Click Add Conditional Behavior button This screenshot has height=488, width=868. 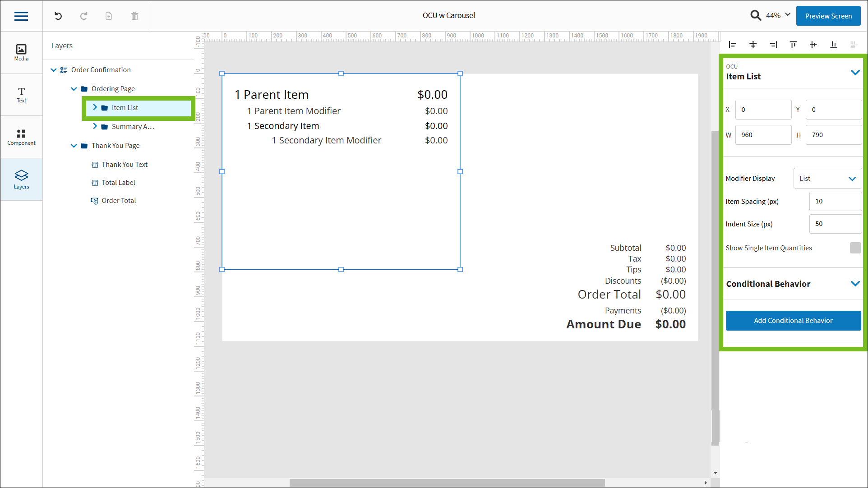[x=793, y=321]
